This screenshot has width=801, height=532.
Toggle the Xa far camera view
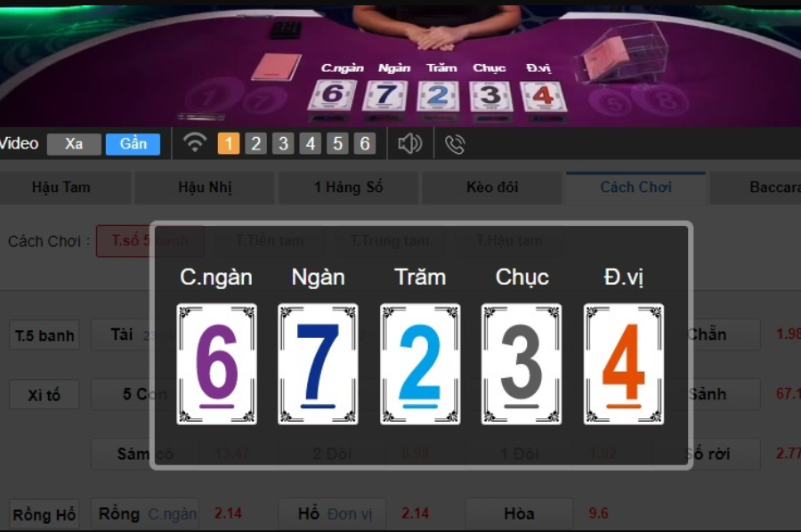tap(74, 144)
